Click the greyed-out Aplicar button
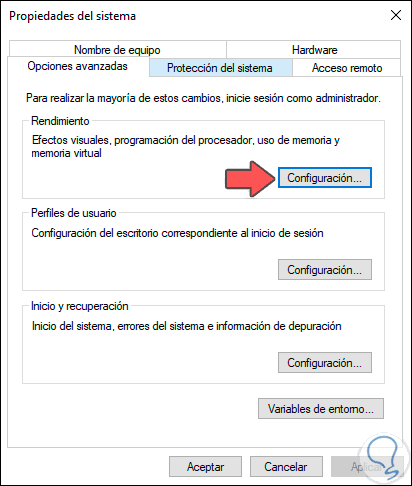The height and width of the screenshot is (486, 412). pos(367,467)
